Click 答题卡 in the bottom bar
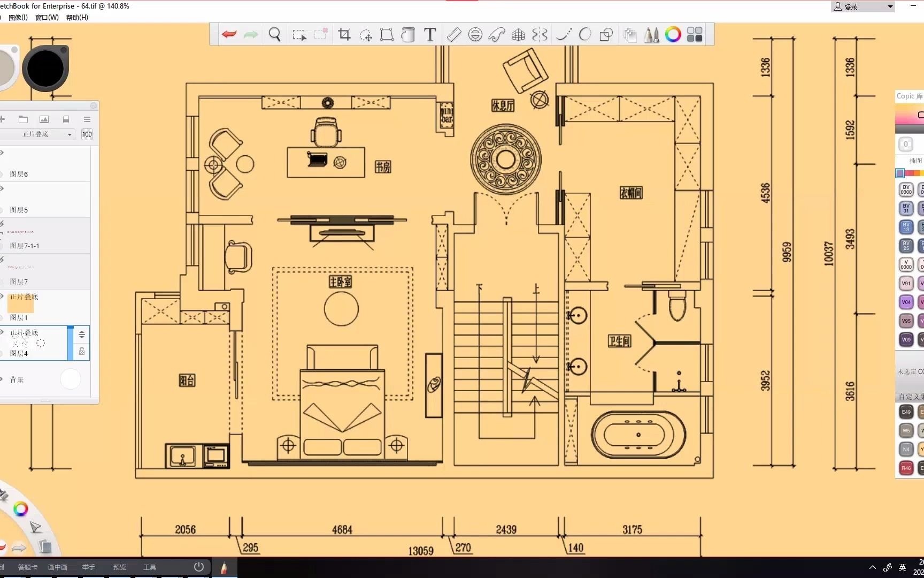This screenshot has height=578, width=924. pos(28,567)
